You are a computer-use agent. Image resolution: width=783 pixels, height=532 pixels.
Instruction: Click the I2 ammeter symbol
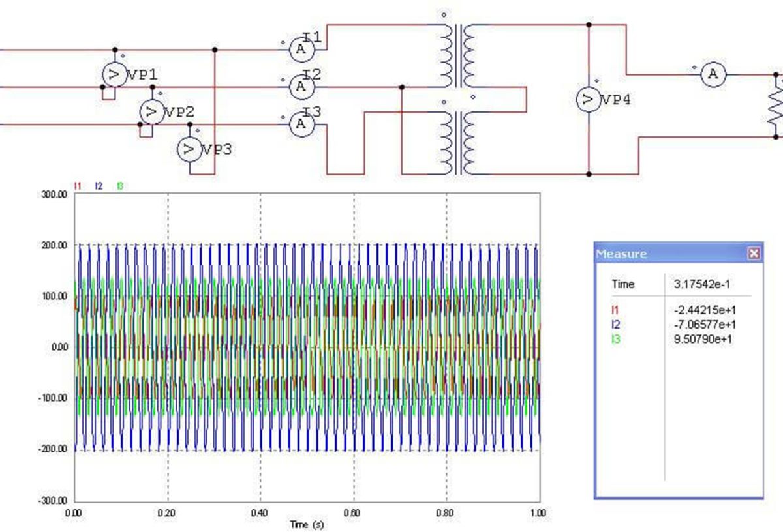[x=299, y=85]
